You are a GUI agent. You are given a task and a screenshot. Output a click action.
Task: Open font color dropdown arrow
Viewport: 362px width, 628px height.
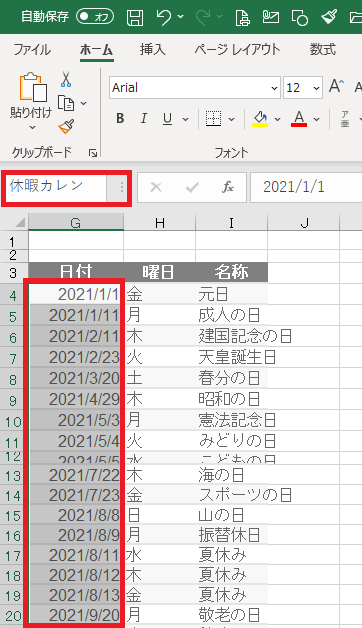[316, 119]
